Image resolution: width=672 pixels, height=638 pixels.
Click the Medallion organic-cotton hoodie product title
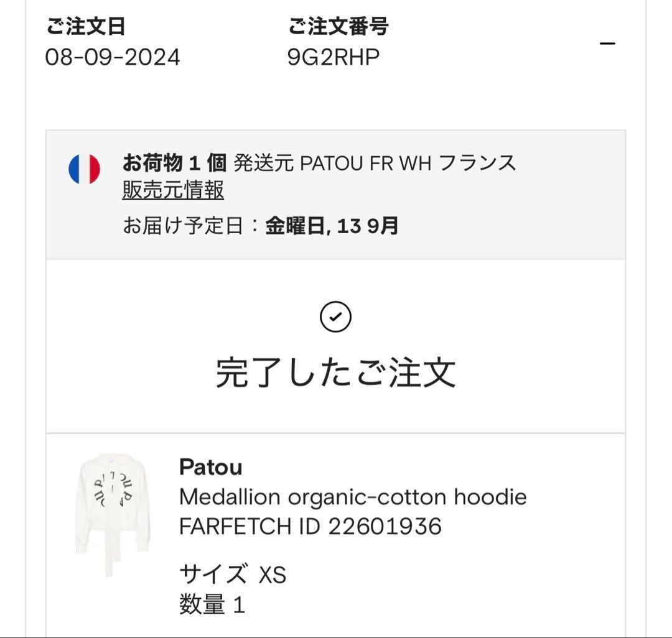pyautogui.click(x=352, y=497)
